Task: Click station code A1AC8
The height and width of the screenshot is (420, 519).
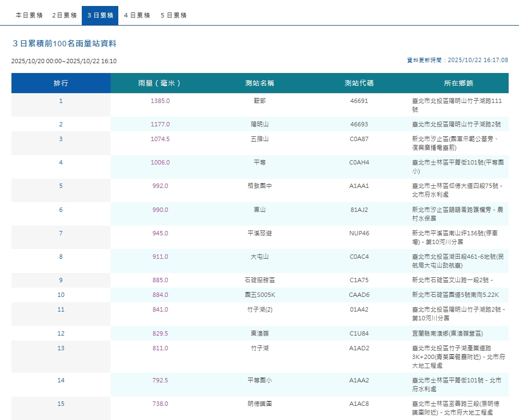Action: (359, 404)
